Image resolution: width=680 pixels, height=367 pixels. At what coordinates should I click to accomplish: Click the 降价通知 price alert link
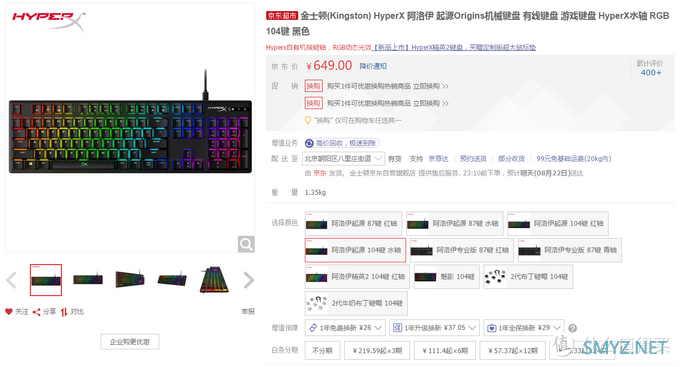tap(373, 66)
